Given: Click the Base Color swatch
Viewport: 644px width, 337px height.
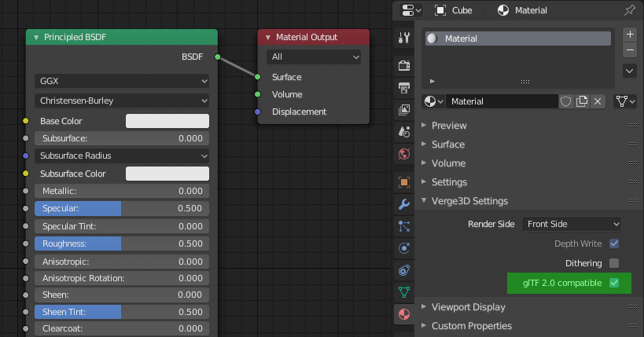Looking at the screenshot, I should [167, 121].
